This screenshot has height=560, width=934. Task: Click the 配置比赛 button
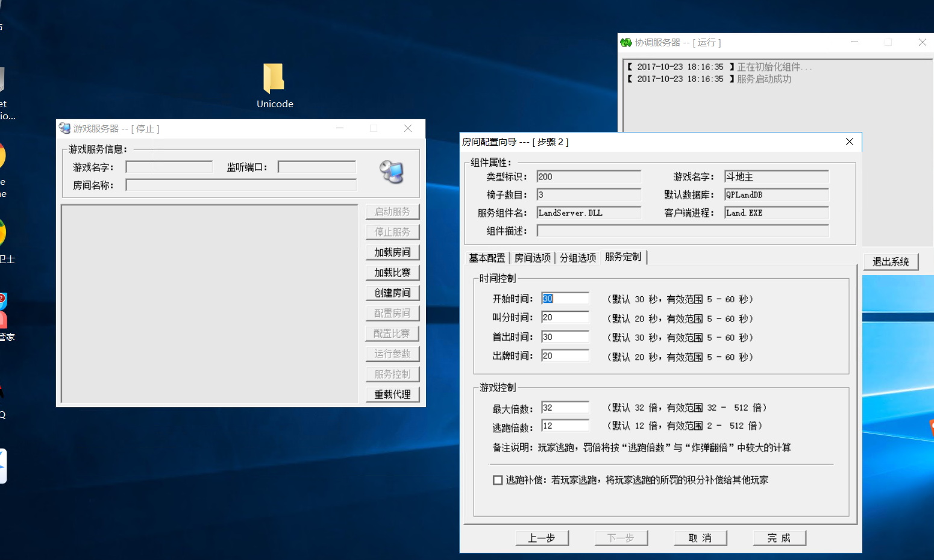tap(392, 334)
